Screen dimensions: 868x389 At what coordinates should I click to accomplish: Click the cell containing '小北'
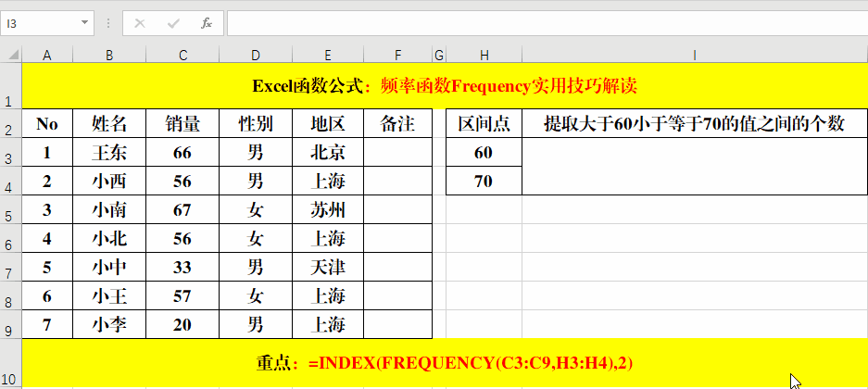click(x=109, y=238)
